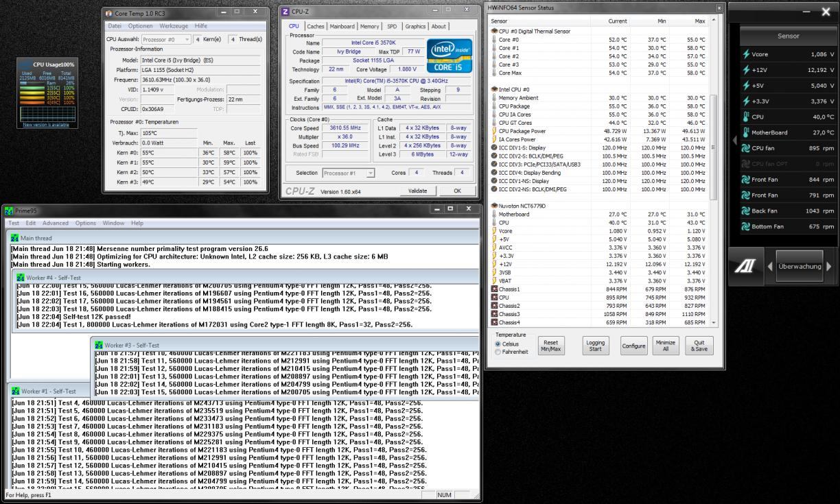Click the fan icon beside Chassis1 in HWiNFO64
The height and width of the screenshot is (504, 840).
point(494,289)
